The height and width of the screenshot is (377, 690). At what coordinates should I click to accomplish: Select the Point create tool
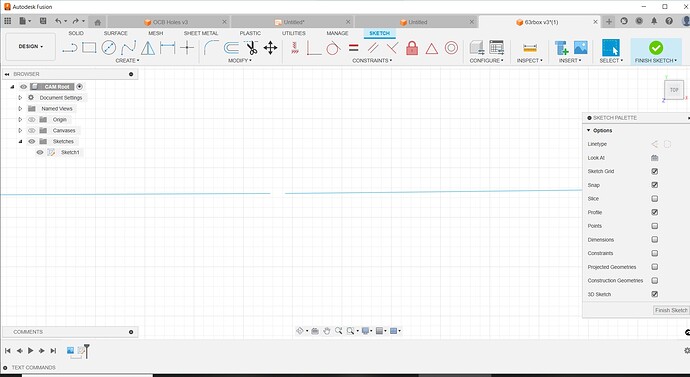[x=187, y=48]
